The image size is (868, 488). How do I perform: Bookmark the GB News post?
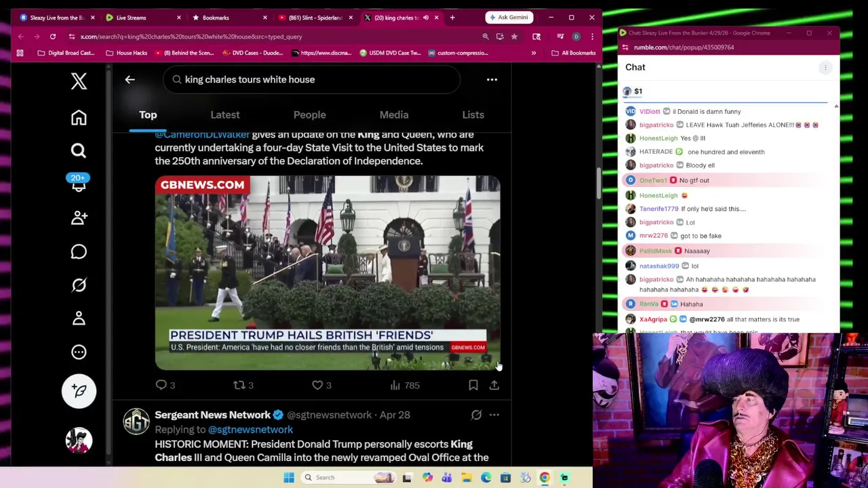[x=473, y=385]
